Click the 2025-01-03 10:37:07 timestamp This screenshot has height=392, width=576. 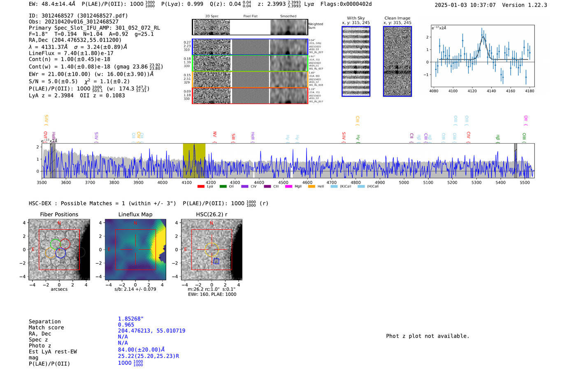(x=465, y=5)
